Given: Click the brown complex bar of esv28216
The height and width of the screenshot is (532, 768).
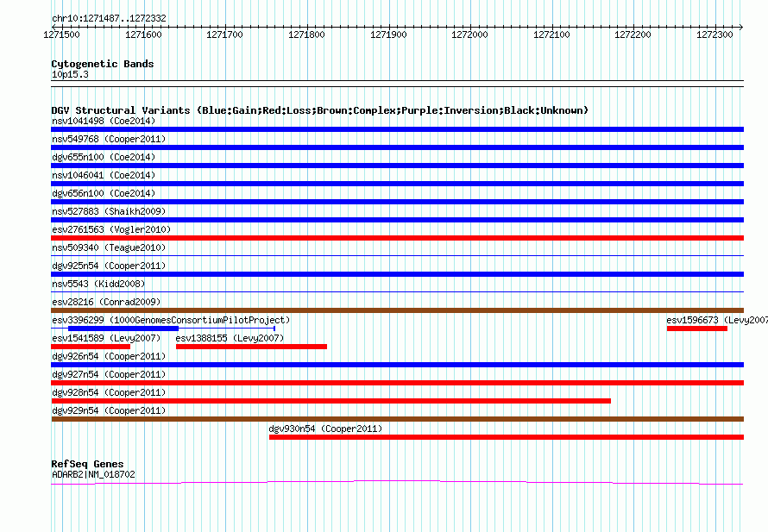Looking at the screenshot, I should pyautogui.click(x=397, y=310).
